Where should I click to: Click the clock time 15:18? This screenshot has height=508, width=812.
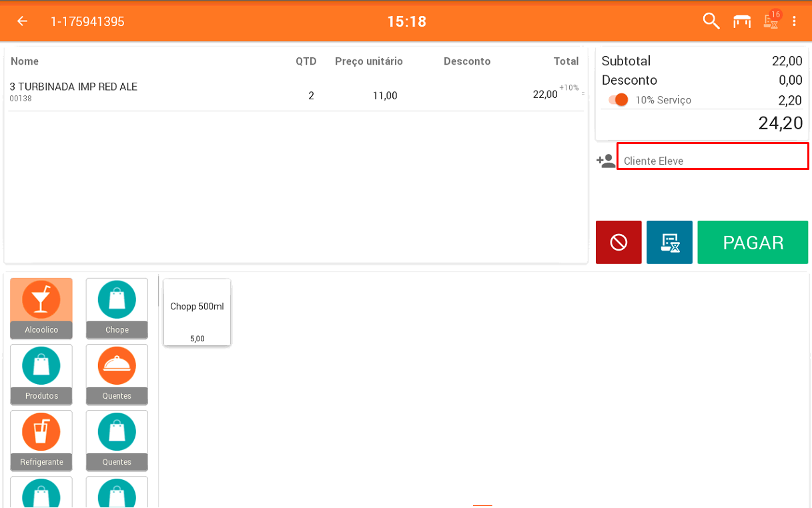(x=406, y=21)
